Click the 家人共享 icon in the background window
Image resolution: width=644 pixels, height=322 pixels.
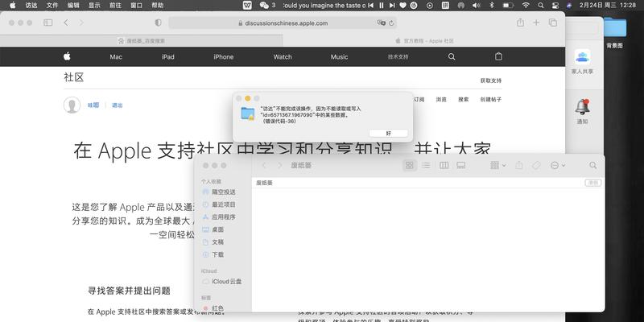click(x=582, y=62)
